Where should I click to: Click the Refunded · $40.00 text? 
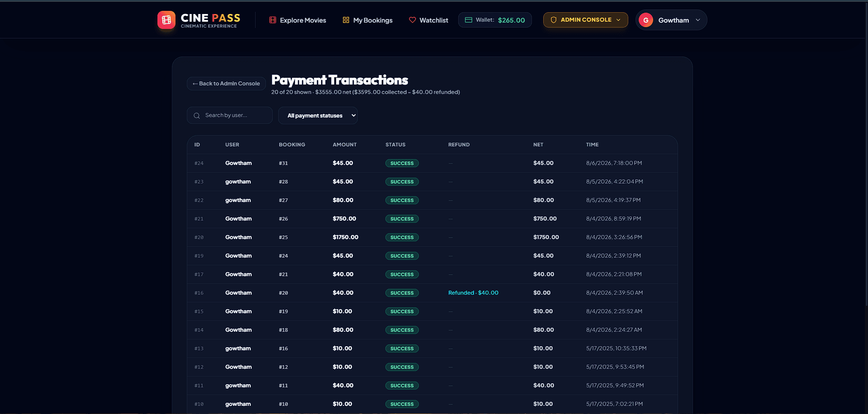473,293
